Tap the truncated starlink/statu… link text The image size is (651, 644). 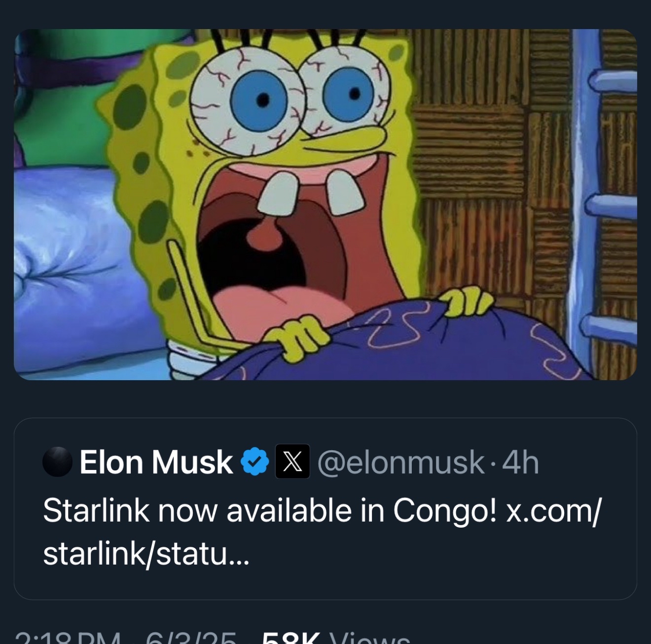tap(146, 554)
